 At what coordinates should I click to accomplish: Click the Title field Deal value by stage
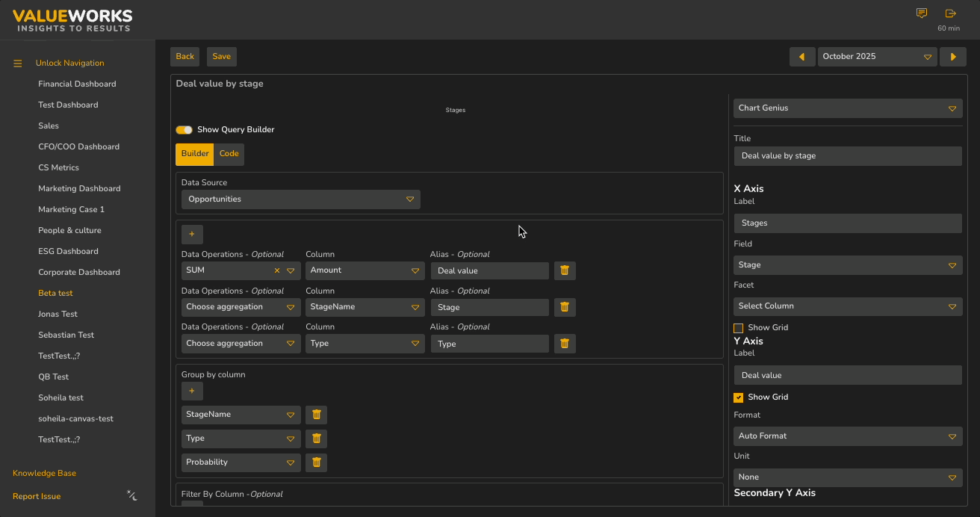pyautogui.click(x=848, y=156)
